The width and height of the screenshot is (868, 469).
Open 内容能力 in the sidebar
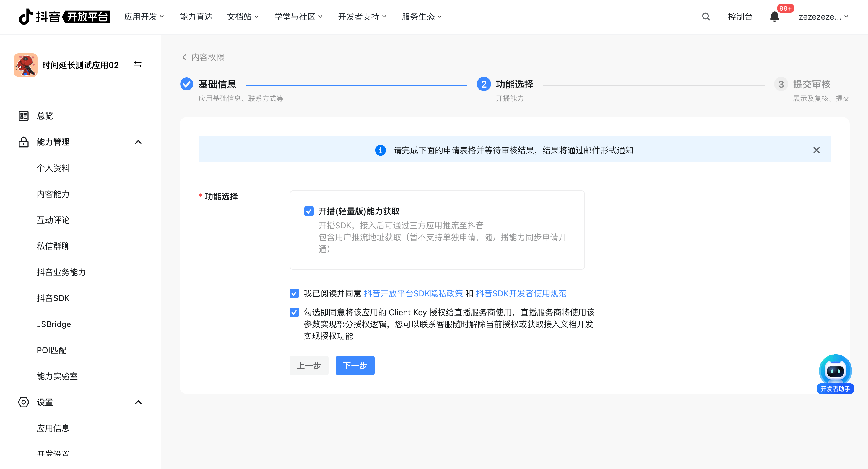click(53, 194)
